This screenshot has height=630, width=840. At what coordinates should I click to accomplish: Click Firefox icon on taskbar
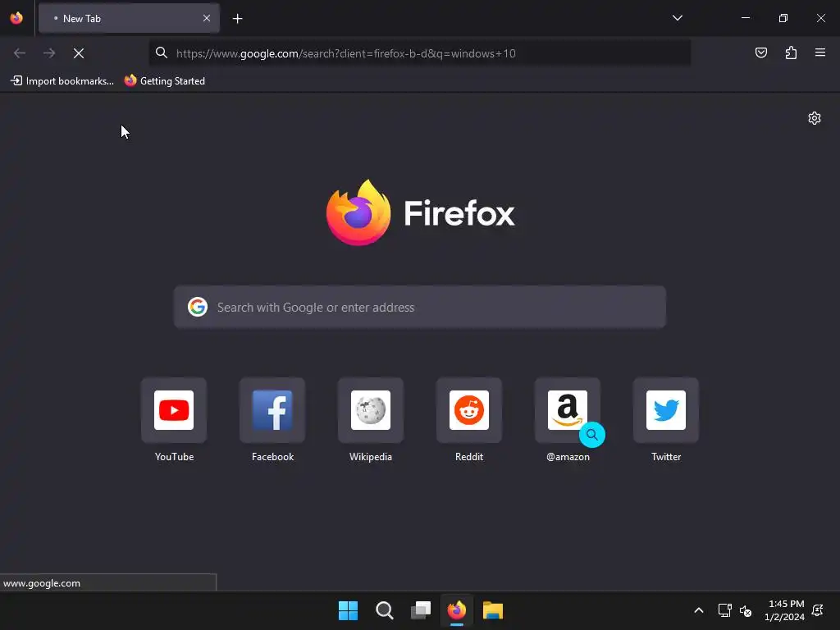[x=456, y=610]
